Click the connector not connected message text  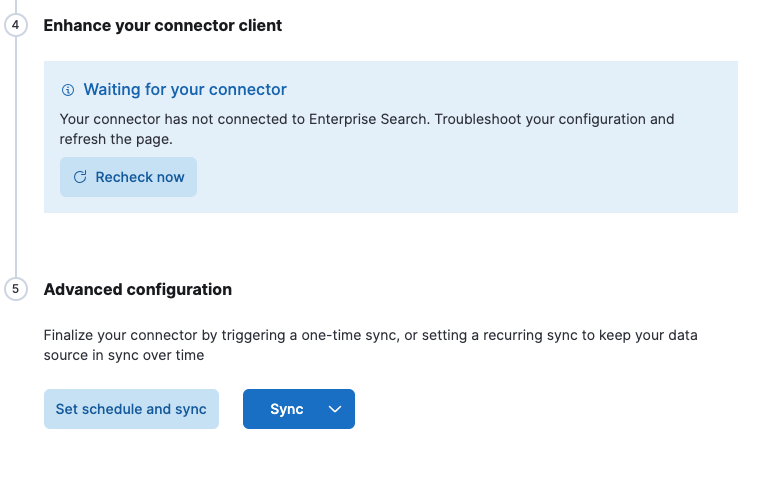click(200, 119)
